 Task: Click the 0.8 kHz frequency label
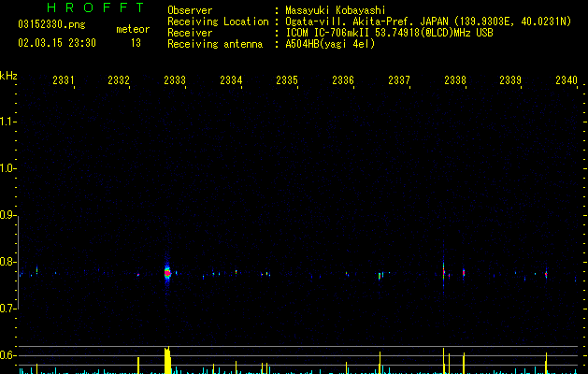[7, 262]
